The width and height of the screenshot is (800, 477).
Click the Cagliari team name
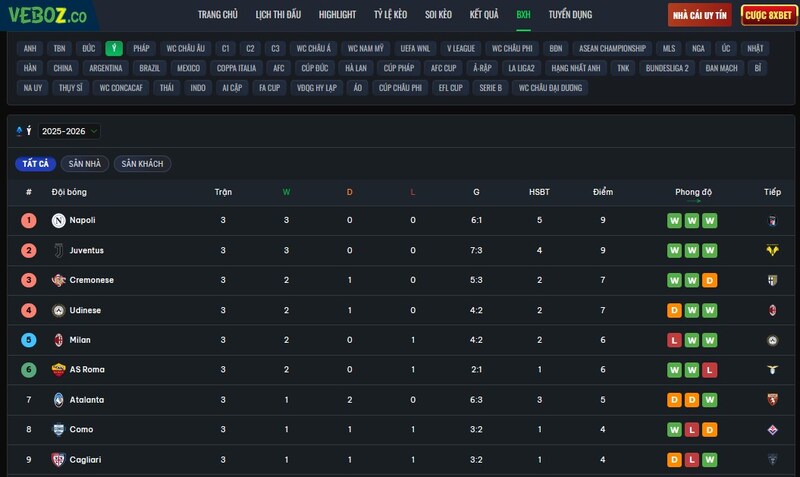[85, 460]
